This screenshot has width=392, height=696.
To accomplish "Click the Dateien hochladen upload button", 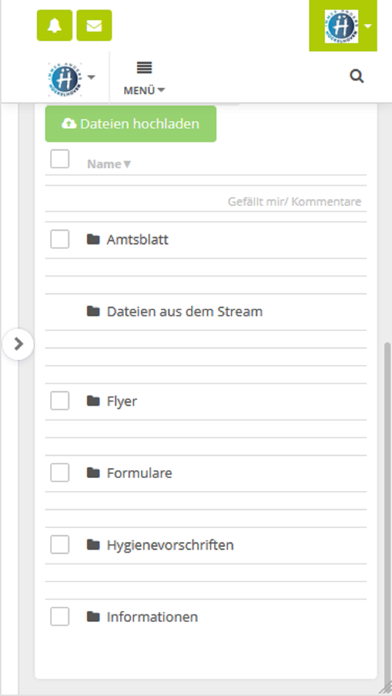I will (x=131, y=124).
